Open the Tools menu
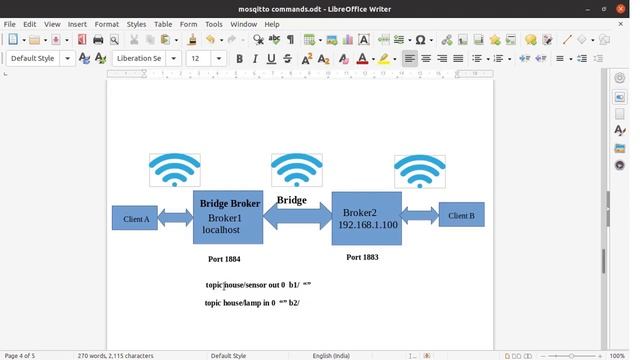 (214, 24)
